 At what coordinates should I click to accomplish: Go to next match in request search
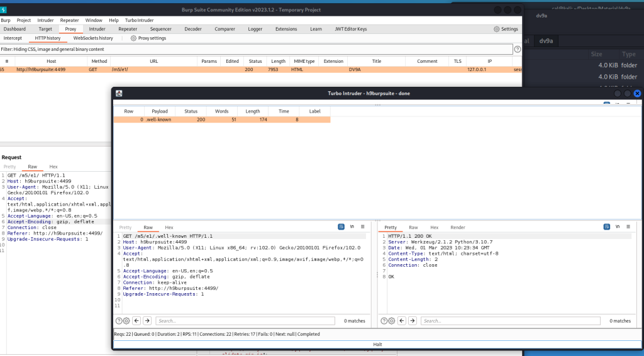point(147,321)
